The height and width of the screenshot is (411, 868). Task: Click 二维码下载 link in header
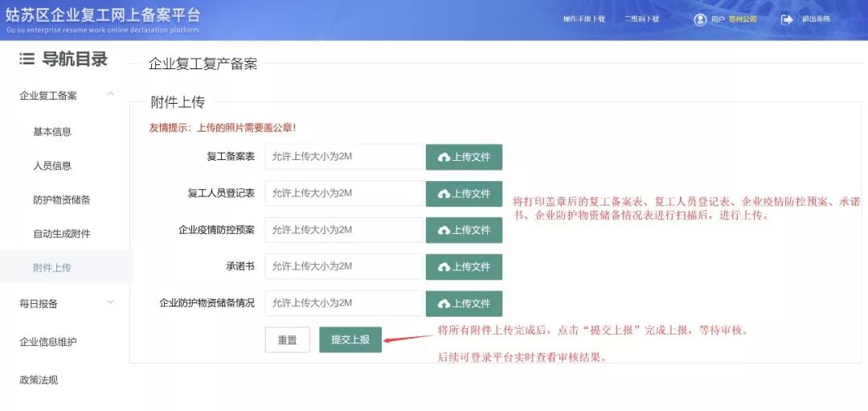[641, 19]
